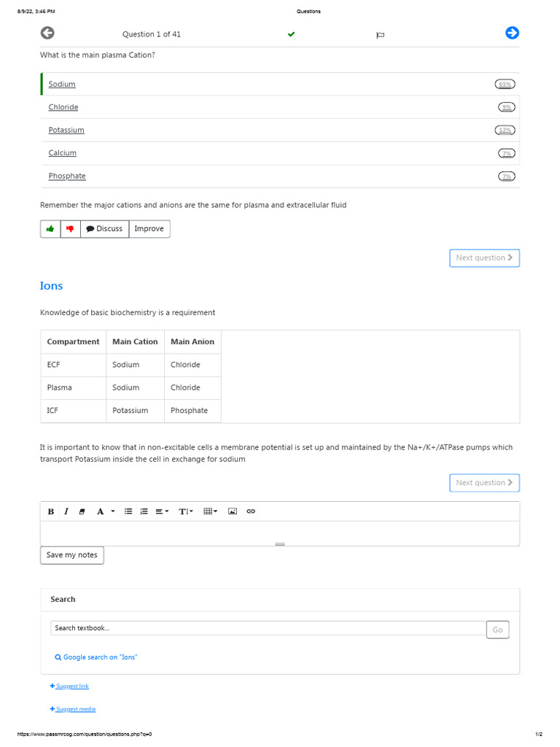Click into the Search textbook field
Viewport: 560px width, 747px height.
point(268,628)
